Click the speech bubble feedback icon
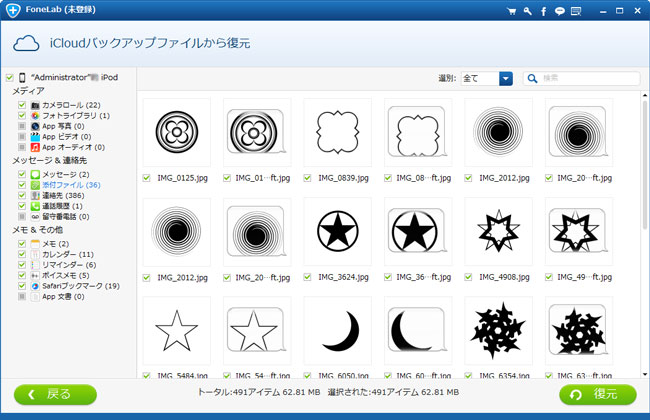Screen dimensions: 650x420 click(558, 11)
